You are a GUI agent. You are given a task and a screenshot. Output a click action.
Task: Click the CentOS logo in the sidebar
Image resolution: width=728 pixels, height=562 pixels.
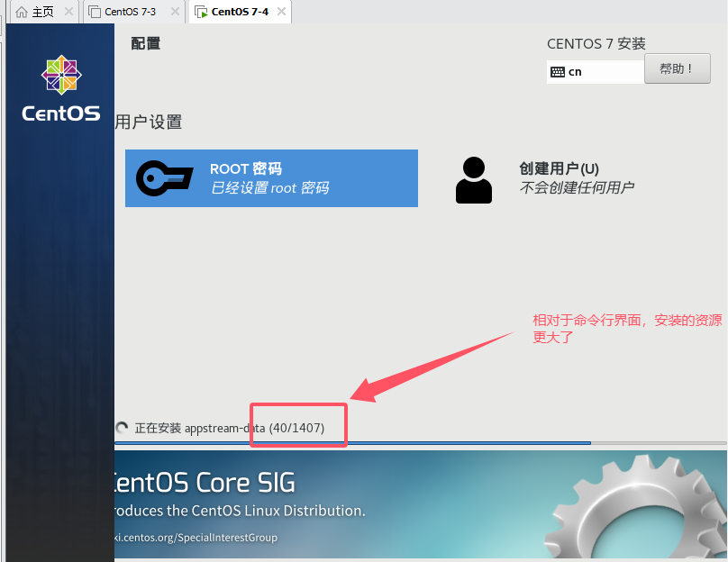(61, 88)
